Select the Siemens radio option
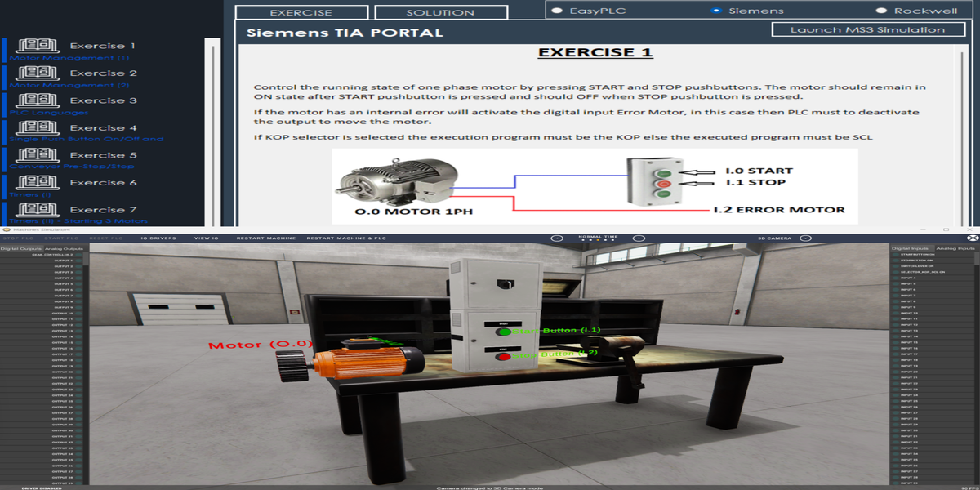The width and height of the screenshot is (980, 490). click(x=716, y=11)
